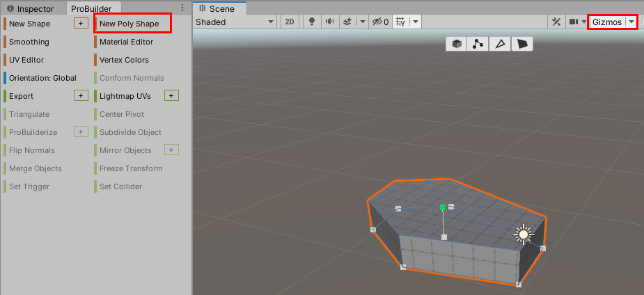The height and width of the screenshot is (295, 644).
Task: Toggle scene lighting lightbulb
Action: coord(311,22)
